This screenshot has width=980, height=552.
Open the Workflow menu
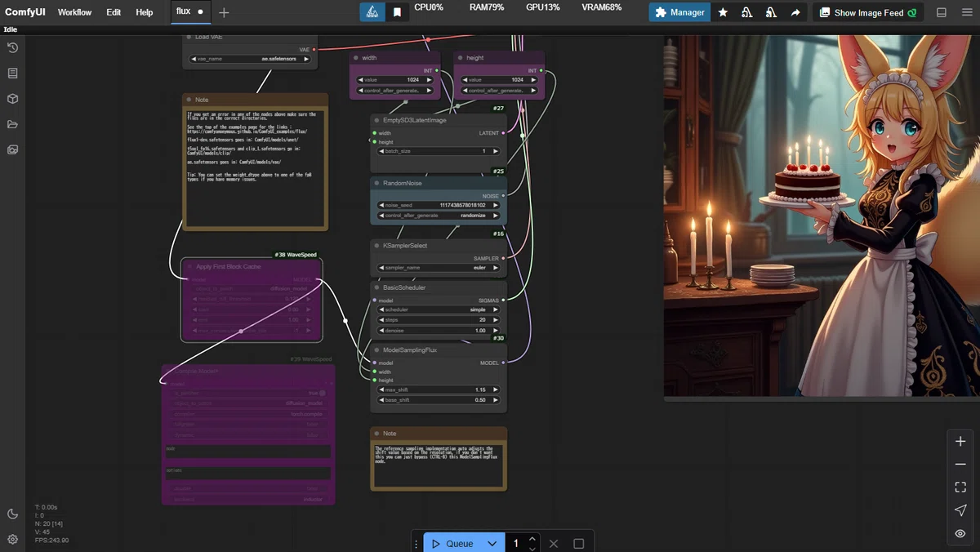click(x=74, y=12)
